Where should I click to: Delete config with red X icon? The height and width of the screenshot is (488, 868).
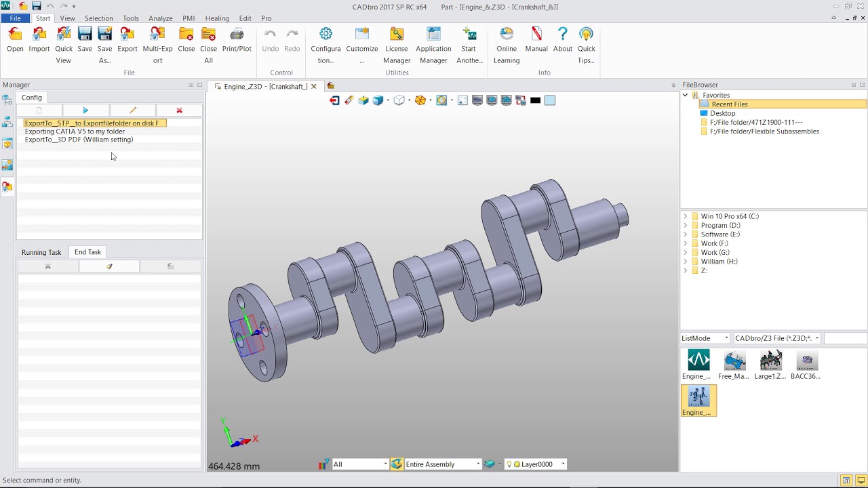coord(179,110)
